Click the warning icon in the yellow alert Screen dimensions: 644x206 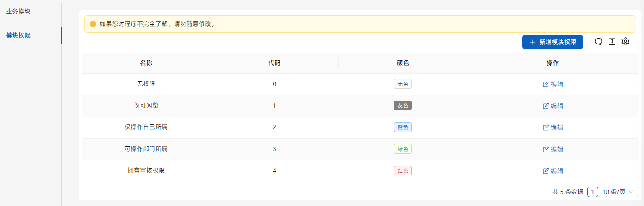[x=93, y=24]
